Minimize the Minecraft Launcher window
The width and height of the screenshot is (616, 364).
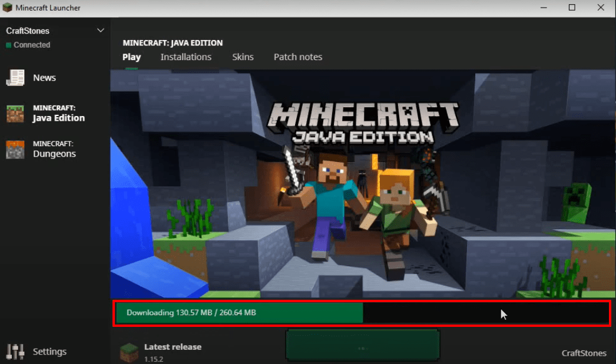pyautogui.click(x=544, y=8)
